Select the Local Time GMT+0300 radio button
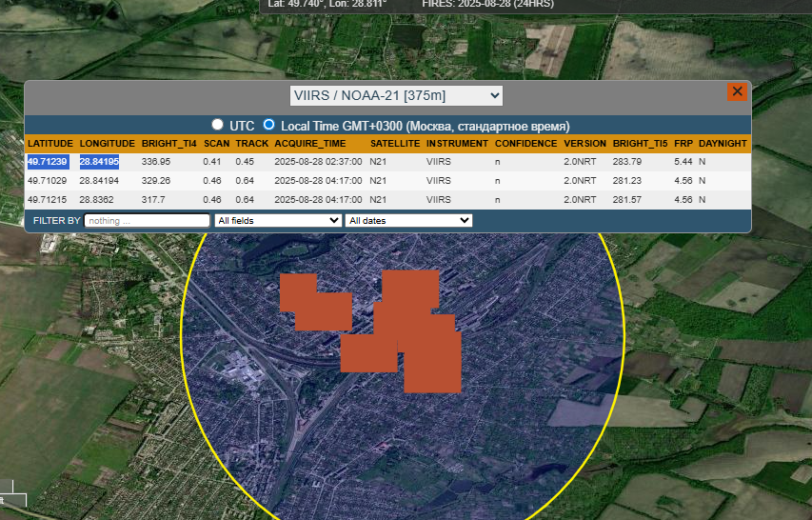812x520 pixels. pyautogui.click(x=268, y=125)
